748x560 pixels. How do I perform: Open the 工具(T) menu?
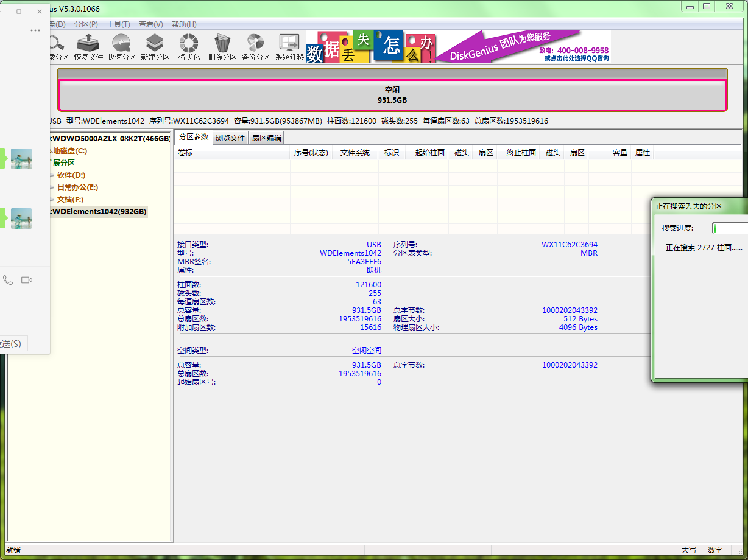pos(118,24)
